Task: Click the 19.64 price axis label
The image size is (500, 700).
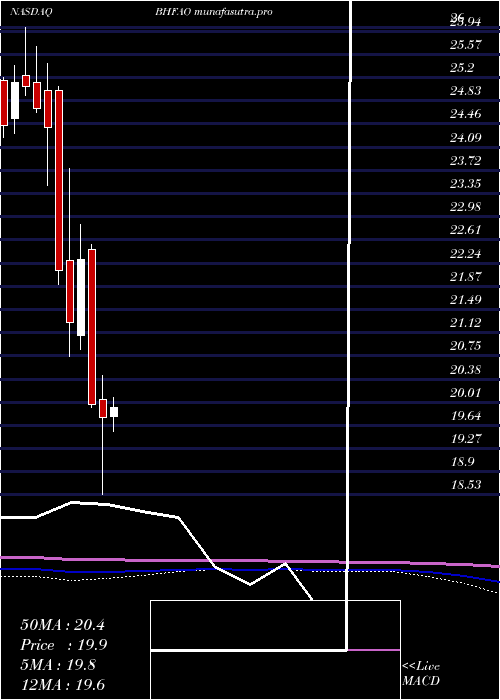Action: [x=466, y=416]
